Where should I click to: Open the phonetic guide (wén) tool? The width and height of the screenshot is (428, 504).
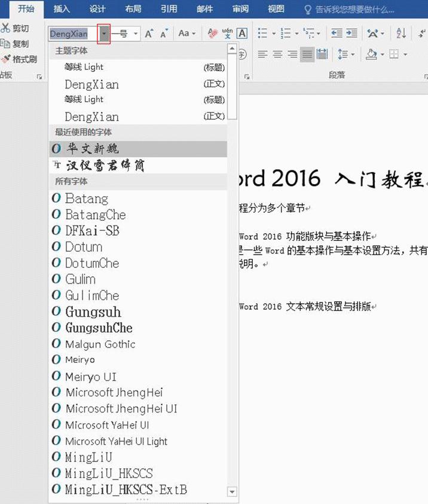click(x=227, y=33)
